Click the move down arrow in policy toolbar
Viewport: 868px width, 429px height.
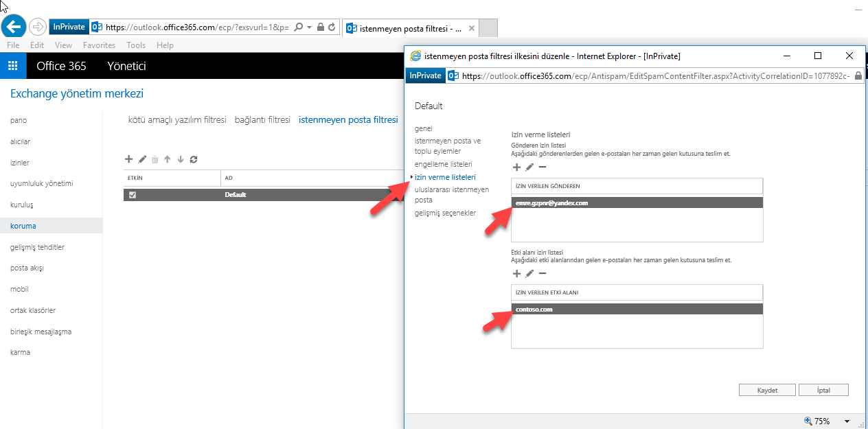[181, 159]
